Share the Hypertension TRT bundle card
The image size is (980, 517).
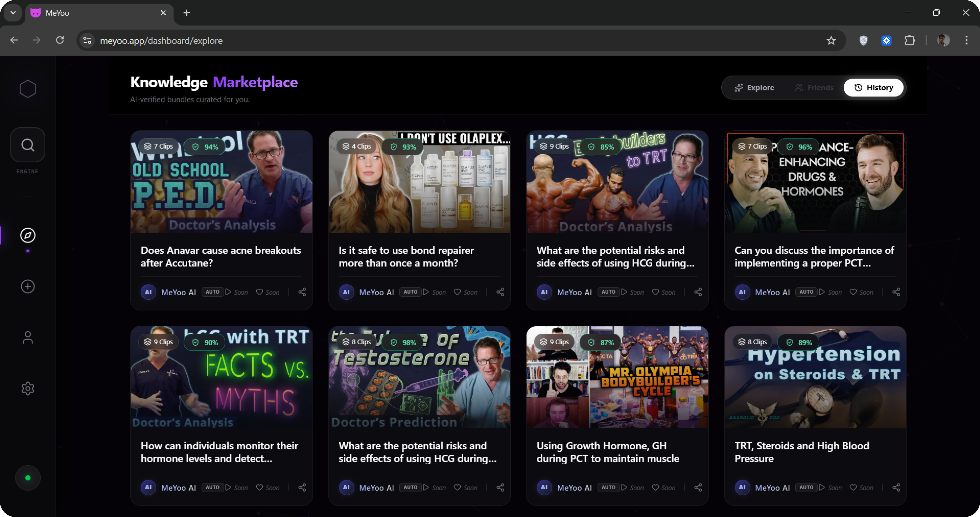tap(896, 487)
